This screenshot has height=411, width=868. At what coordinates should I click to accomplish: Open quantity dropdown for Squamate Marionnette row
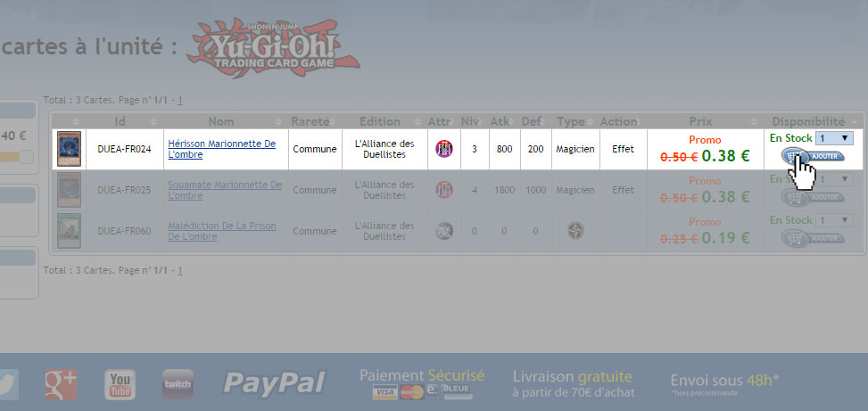point(834,178)
